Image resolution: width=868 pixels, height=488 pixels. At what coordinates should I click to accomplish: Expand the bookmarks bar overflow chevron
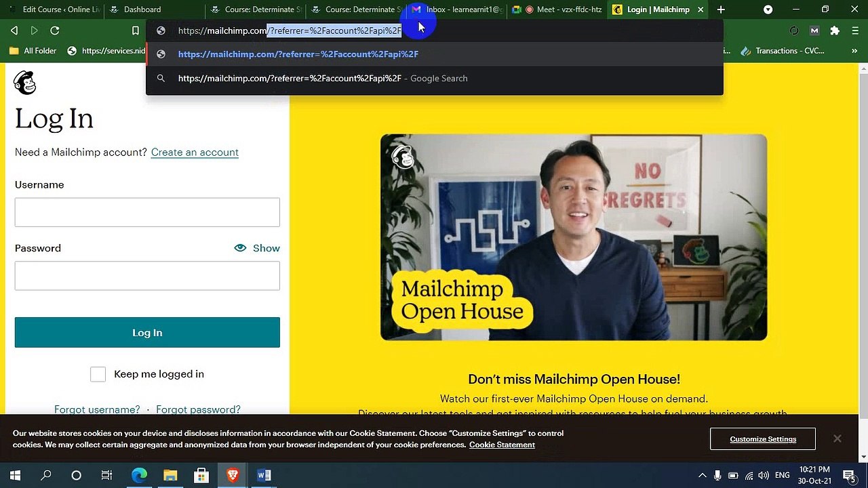point(854,51)
